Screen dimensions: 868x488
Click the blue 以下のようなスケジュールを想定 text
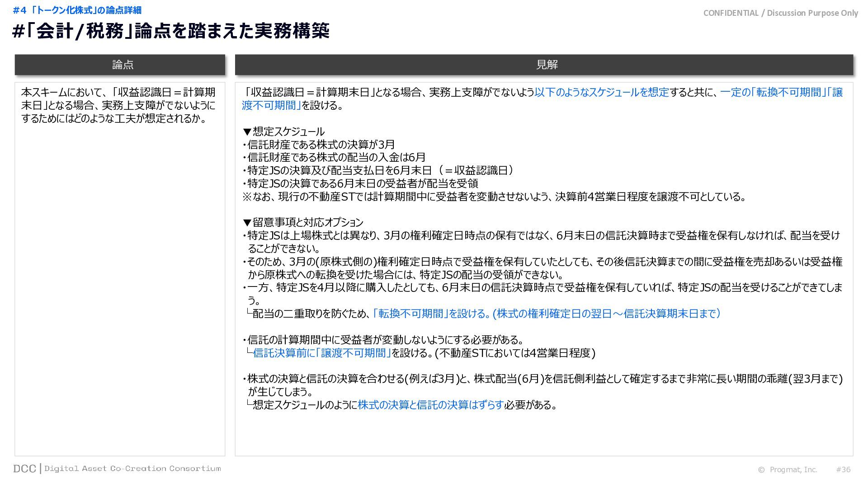[601, 92]
